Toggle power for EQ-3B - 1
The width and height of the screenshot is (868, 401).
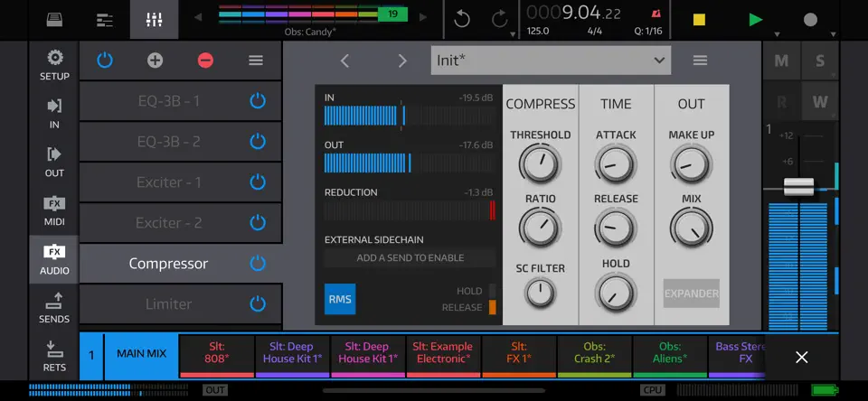pyautogui.click(x=258, y=100)
